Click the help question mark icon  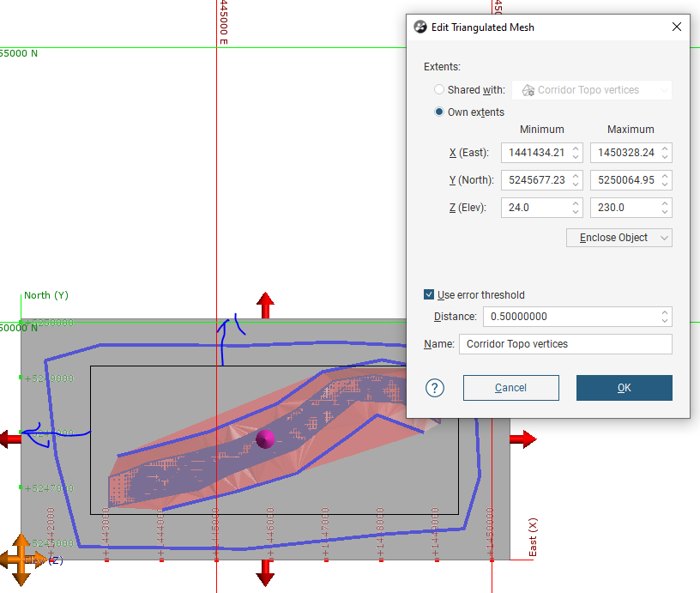tap(435, 388)
